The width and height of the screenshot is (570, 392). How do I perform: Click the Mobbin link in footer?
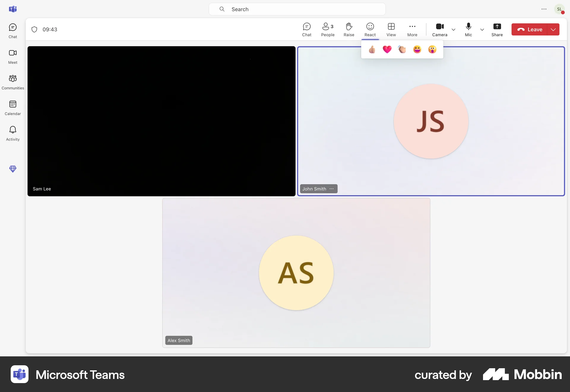[522, 374]
